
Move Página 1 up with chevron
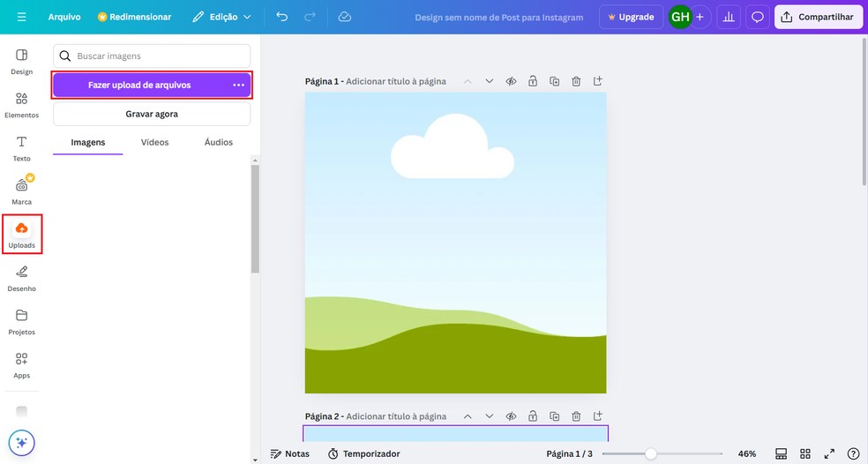pos(468,81)
